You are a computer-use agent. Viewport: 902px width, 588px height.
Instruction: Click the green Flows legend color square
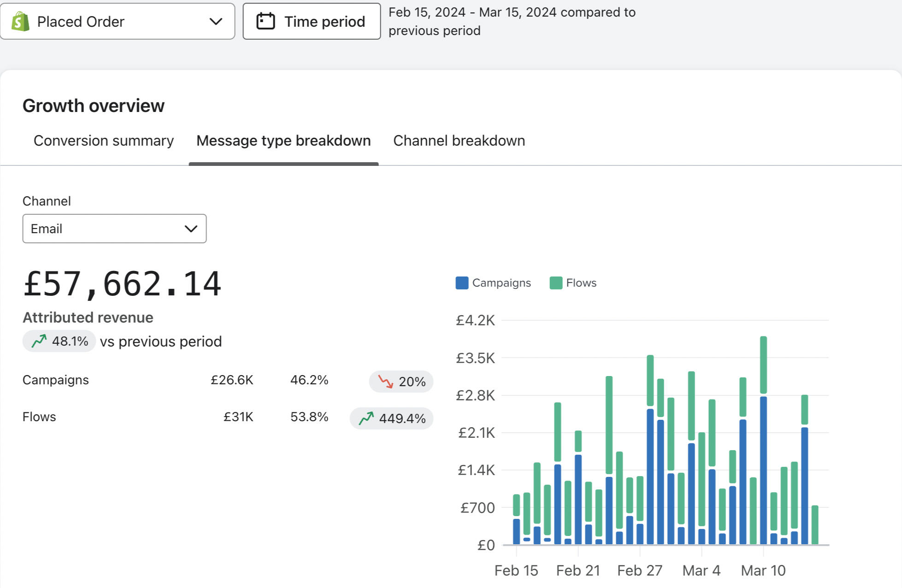pos(556,283)
